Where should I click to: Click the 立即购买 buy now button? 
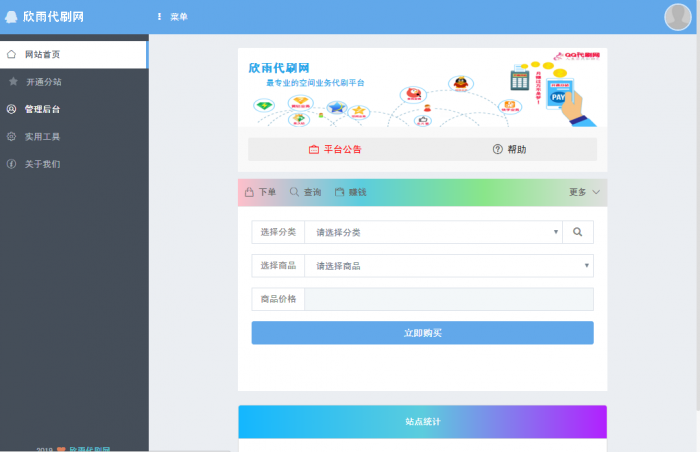[422, 333]
